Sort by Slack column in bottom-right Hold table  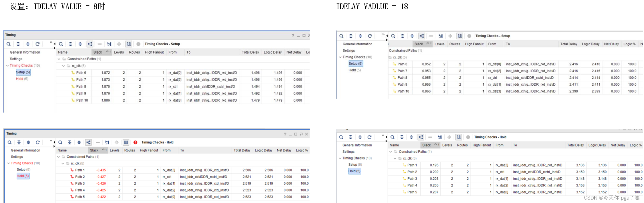pos(430,145)
